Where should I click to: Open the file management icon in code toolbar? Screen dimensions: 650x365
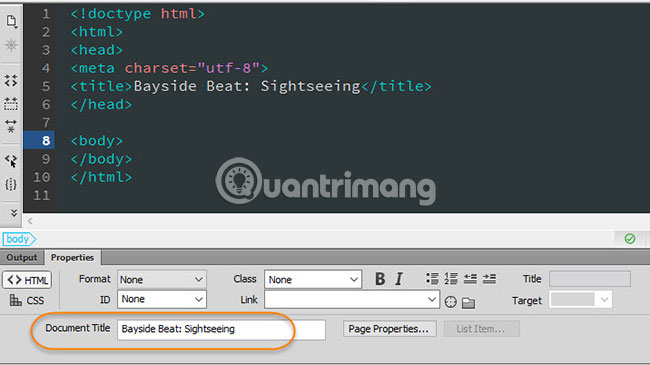pos(11,21)
